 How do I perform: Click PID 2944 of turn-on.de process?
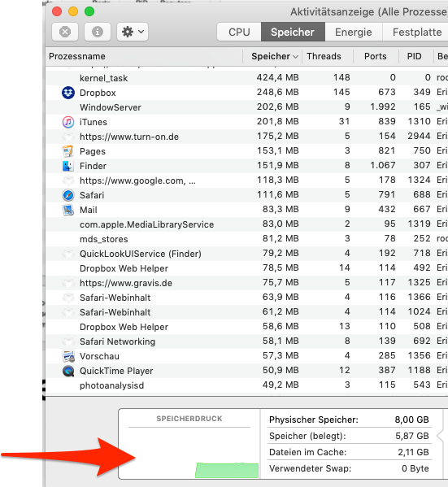(419, 136)
